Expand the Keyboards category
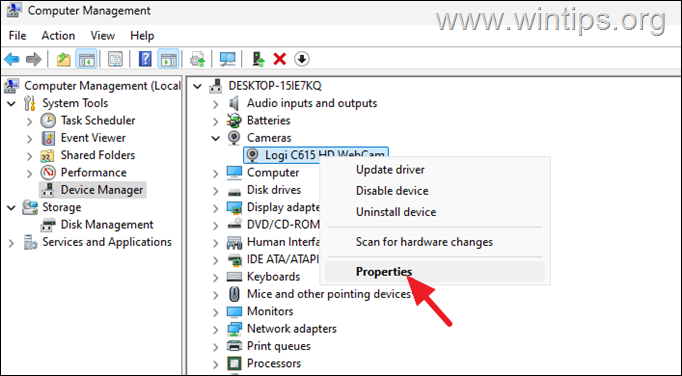This screenshot has width=682, height=376. pyautogui.click(x=216, y=277)
